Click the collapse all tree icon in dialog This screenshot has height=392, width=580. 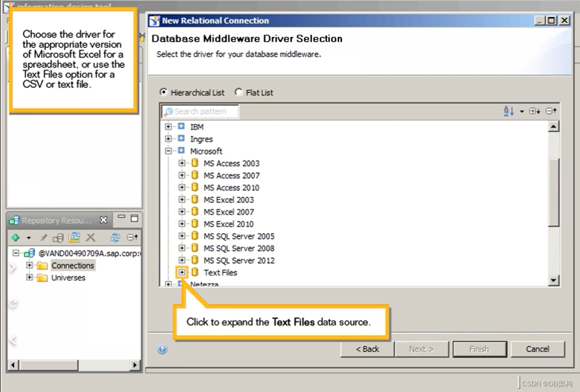pos(551,111)
